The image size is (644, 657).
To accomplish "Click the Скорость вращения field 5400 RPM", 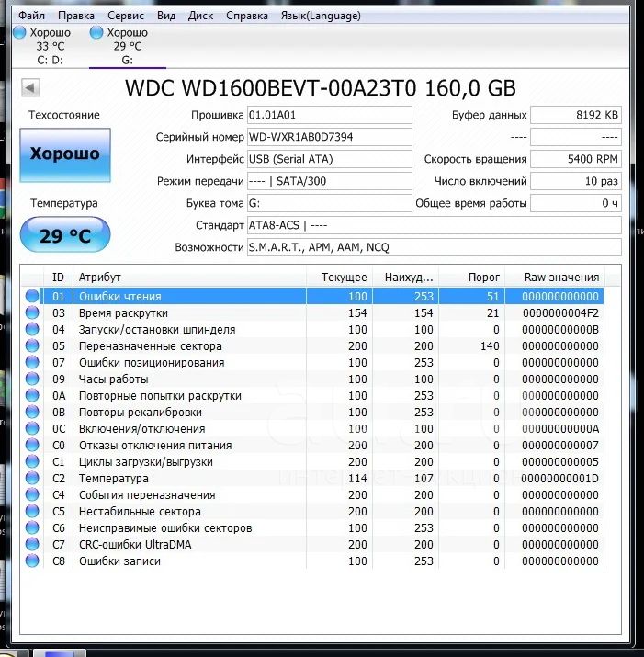I will click(576, 159).
